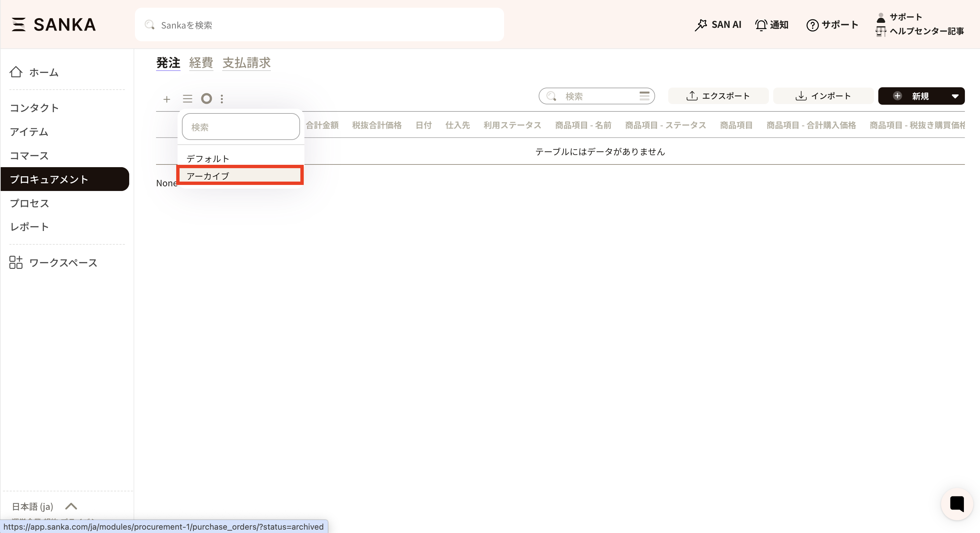Screen dimensions: 980x533
Task: Open filter options inside table search box
Action: [x=644, y=96]
